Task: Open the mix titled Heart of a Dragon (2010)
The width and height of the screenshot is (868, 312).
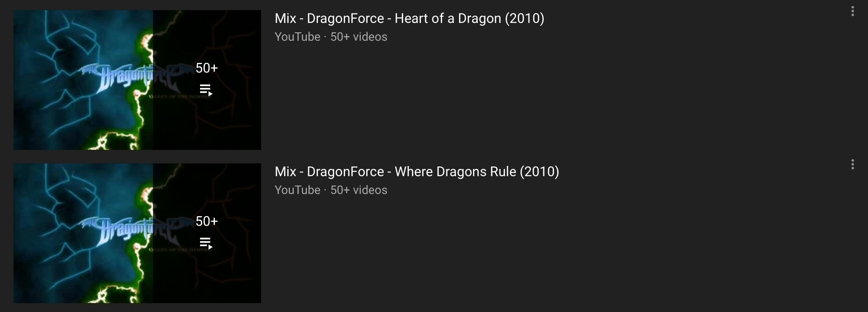Action: (409, 19)
